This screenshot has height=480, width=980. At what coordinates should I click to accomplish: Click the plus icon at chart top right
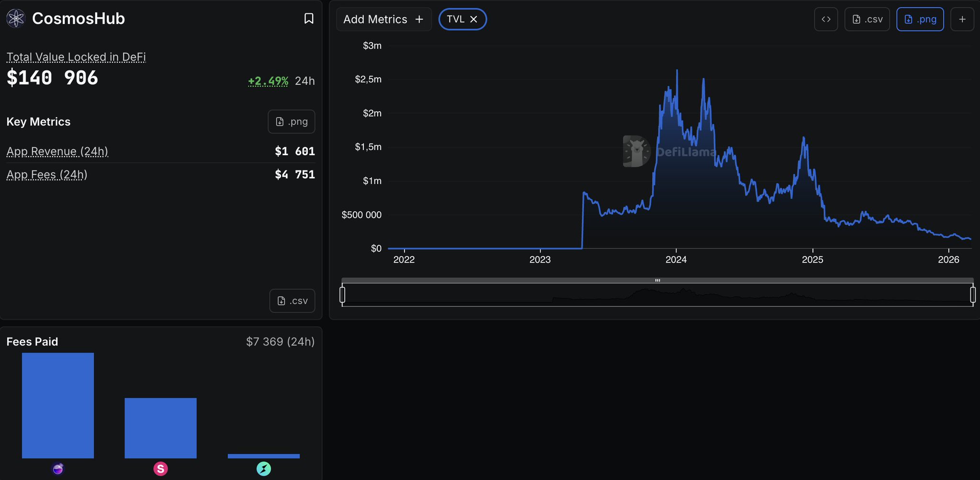pos(962,19)
